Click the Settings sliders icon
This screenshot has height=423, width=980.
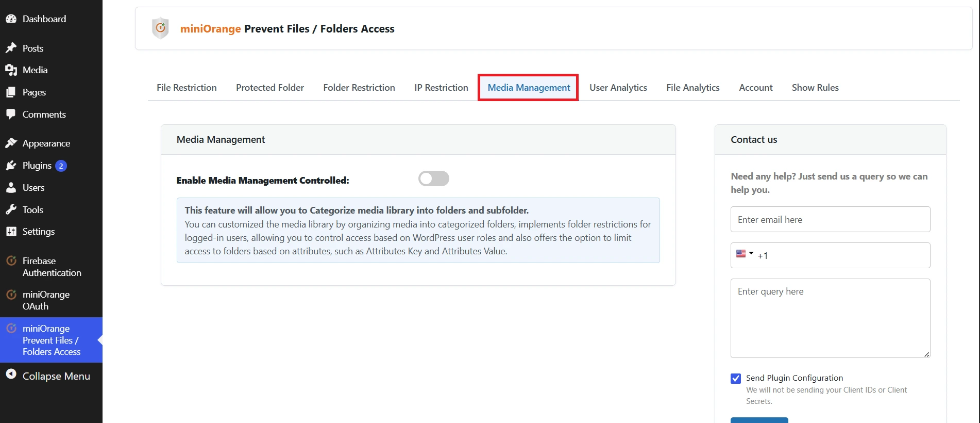pyautogui.click(x=11, y=231)
